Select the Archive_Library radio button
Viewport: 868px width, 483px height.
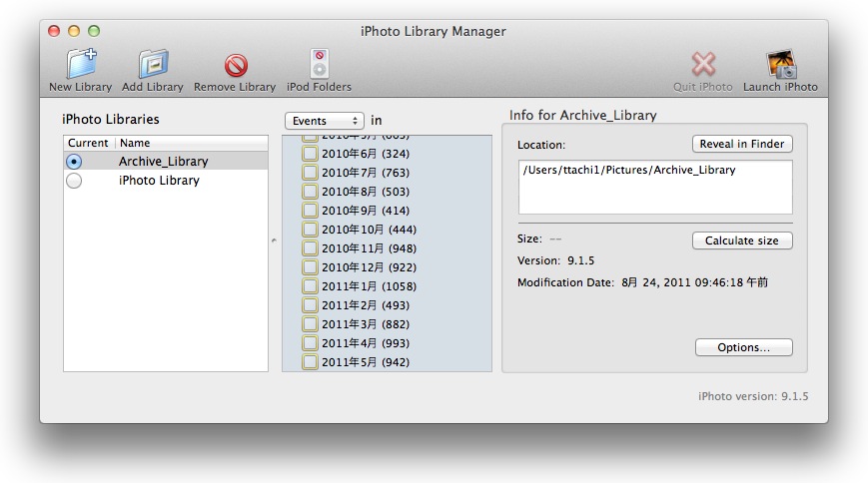pyautogui.click(x=74, y=162)
